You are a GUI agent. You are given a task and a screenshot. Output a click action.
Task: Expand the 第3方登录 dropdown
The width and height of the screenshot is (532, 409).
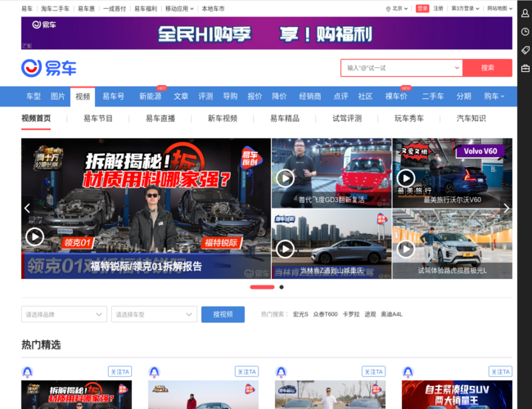(x=465, y=8)
